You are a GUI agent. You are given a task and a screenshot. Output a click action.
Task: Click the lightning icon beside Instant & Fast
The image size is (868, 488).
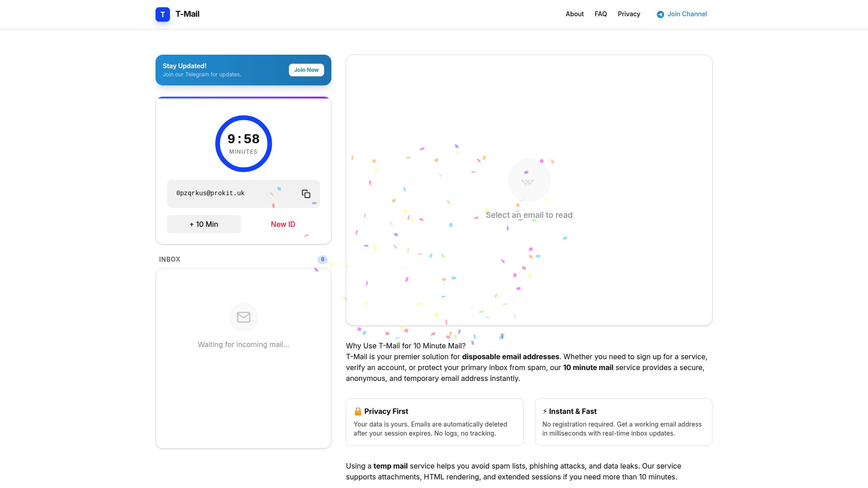point(545,411)
